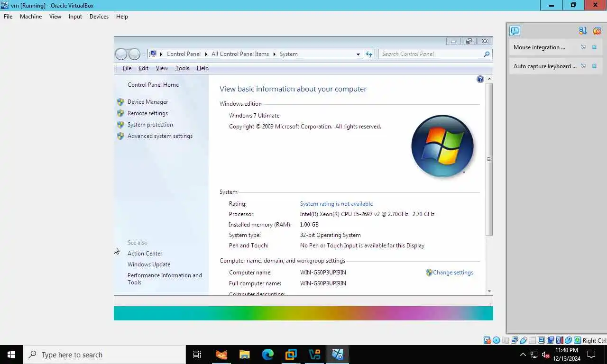Click the virtualization features V status icon
607x364 pixels.
[x=559, y=340]
